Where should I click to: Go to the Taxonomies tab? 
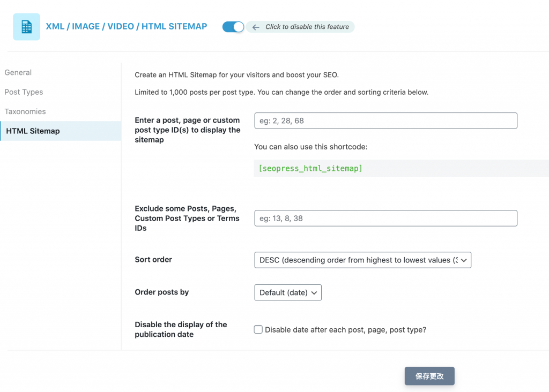[x=25, y=111]
